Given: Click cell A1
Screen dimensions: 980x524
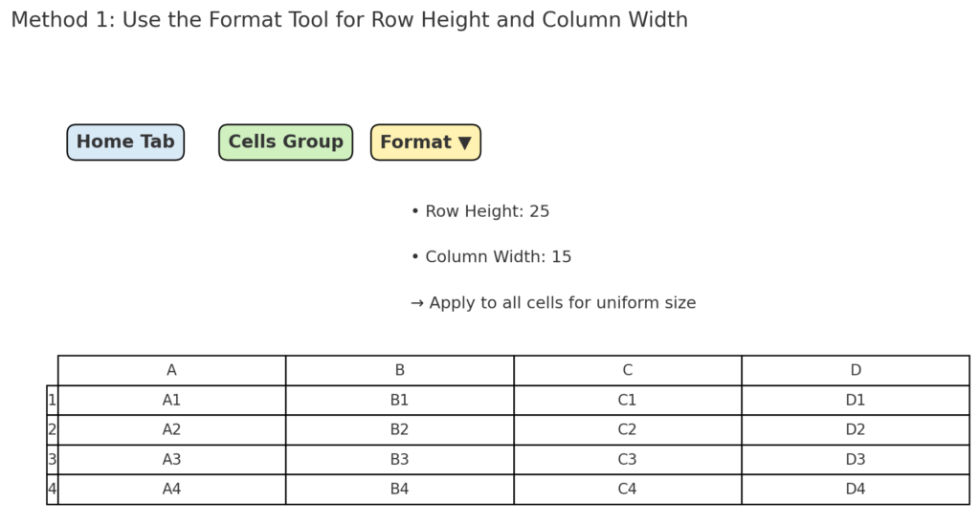Looking at the screenshot, I should pos(172,401).
